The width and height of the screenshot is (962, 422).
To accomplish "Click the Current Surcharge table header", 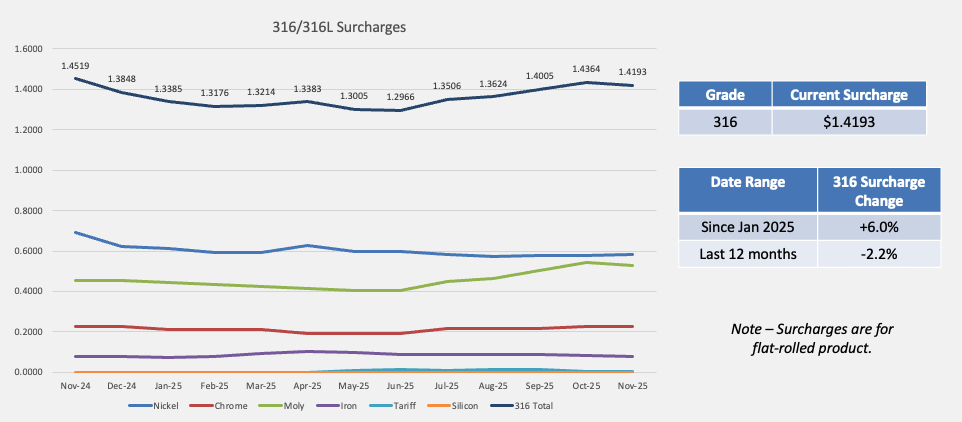I will (849, 95).
